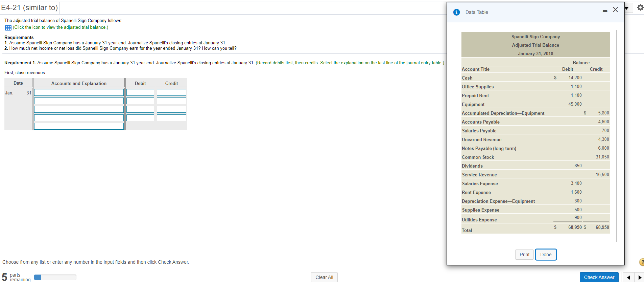Go to the next question arrow
The width and height of the screenshot is (644, 282).
[640, 277]
